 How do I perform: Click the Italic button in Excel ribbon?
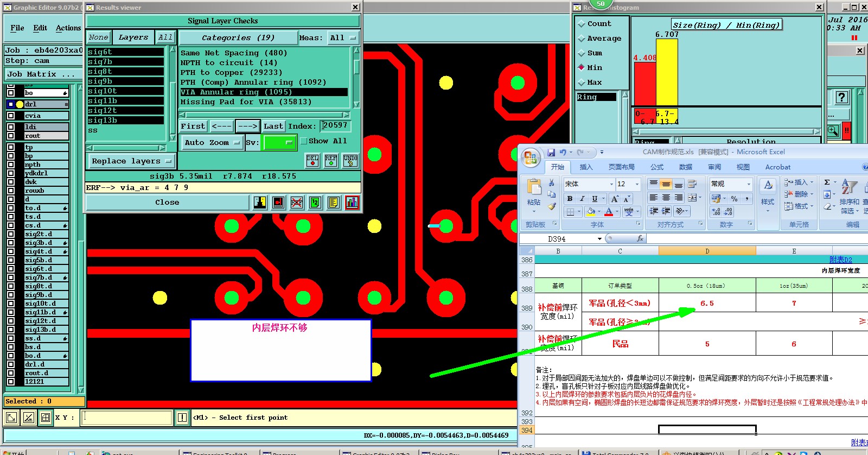tap(582, 199)
